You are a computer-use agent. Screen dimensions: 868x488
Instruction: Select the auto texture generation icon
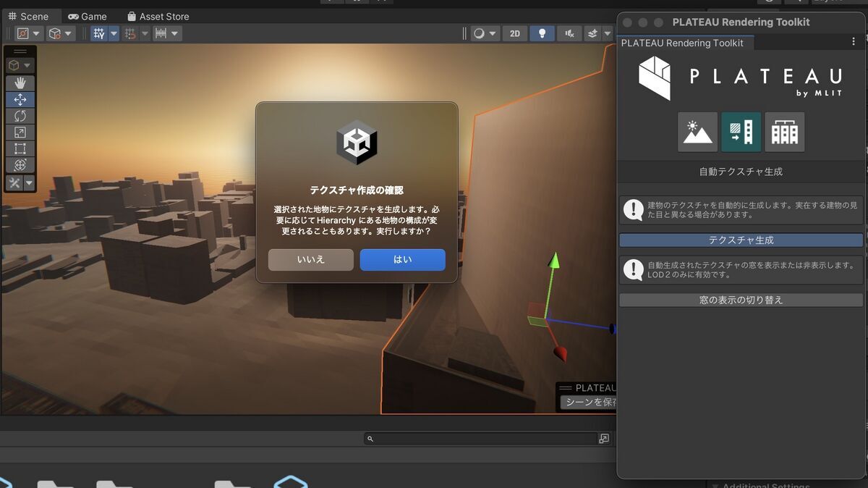[741, 132]
